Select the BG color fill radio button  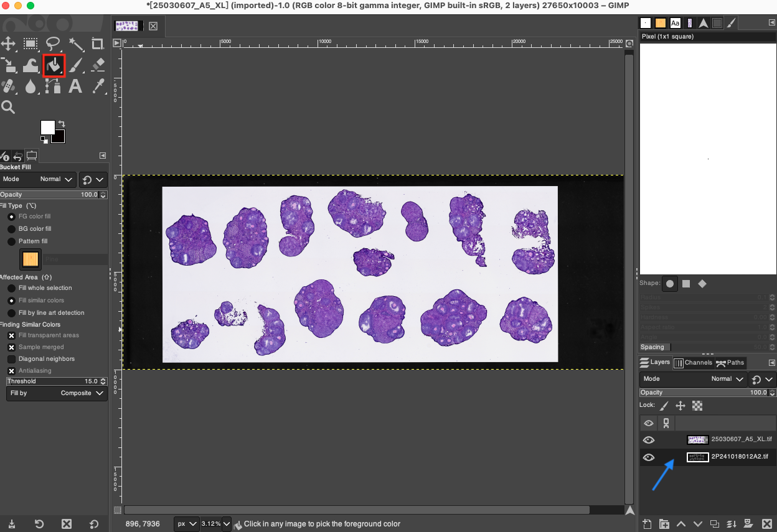pyautogui.click(x=11, y=229)
